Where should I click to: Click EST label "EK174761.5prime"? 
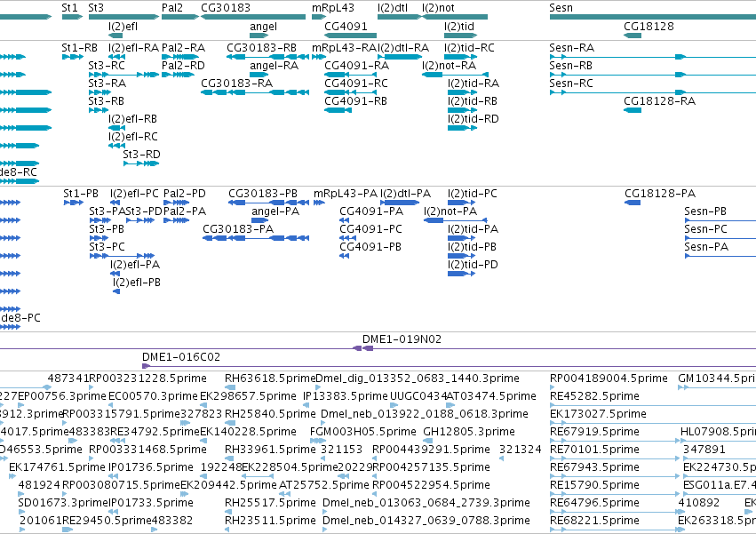(x=57, y=468)
